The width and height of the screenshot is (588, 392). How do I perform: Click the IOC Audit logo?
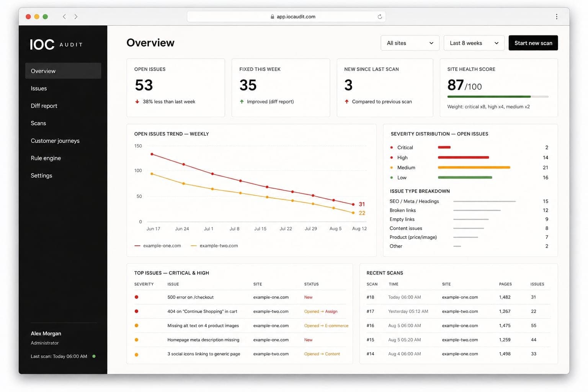pyautogui.click(x=56, y=44)
